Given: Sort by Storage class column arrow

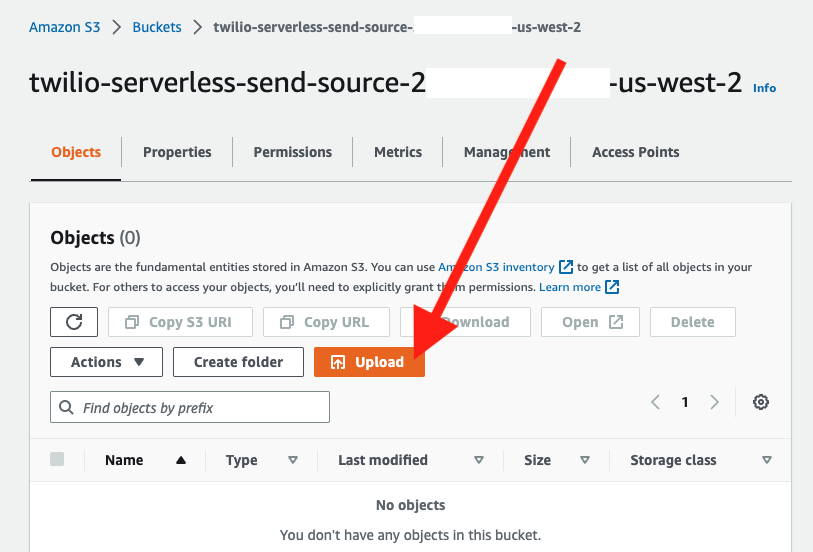Looking at the screenshot, I should (x=767, y=460).
